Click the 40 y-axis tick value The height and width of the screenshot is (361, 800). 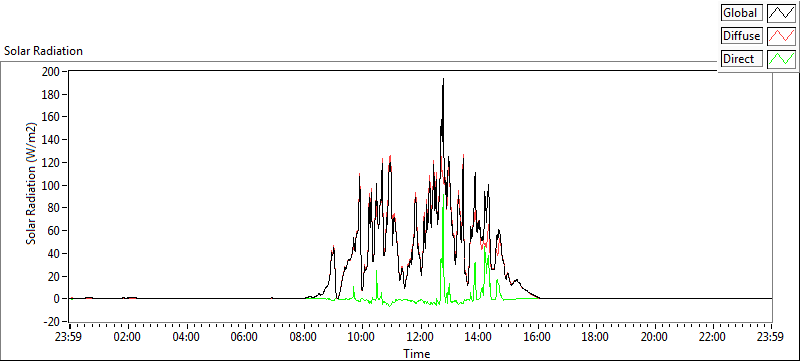click(x=54, y=254)
